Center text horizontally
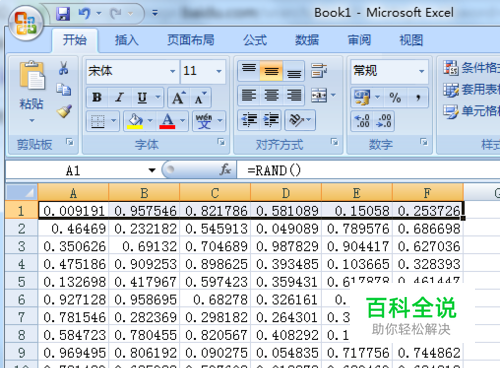This screenshot has height=368, width=500. click(x=271, y=96)
